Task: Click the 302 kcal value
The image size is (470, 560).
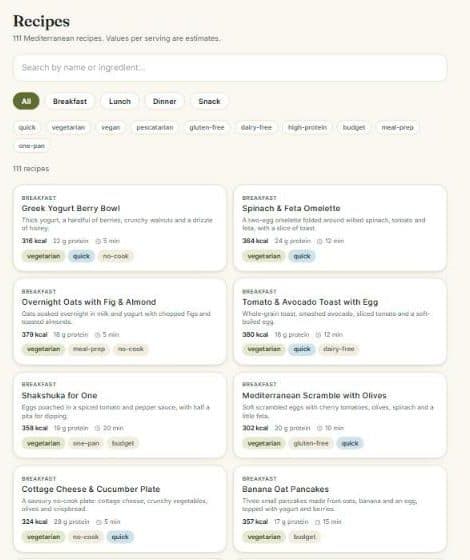Action: click(x=255, y=428)
